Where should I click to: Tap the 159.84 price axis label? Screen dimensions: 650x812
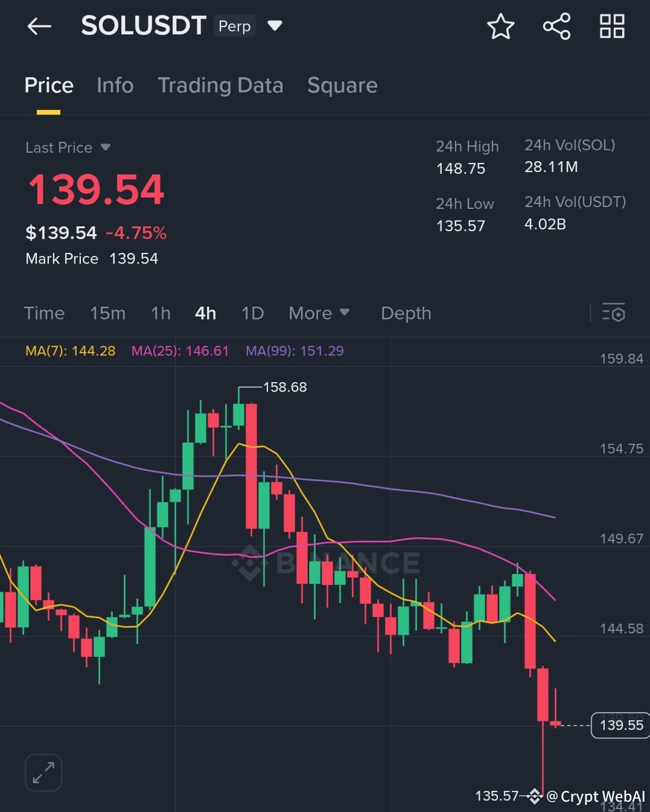point(622,359)
